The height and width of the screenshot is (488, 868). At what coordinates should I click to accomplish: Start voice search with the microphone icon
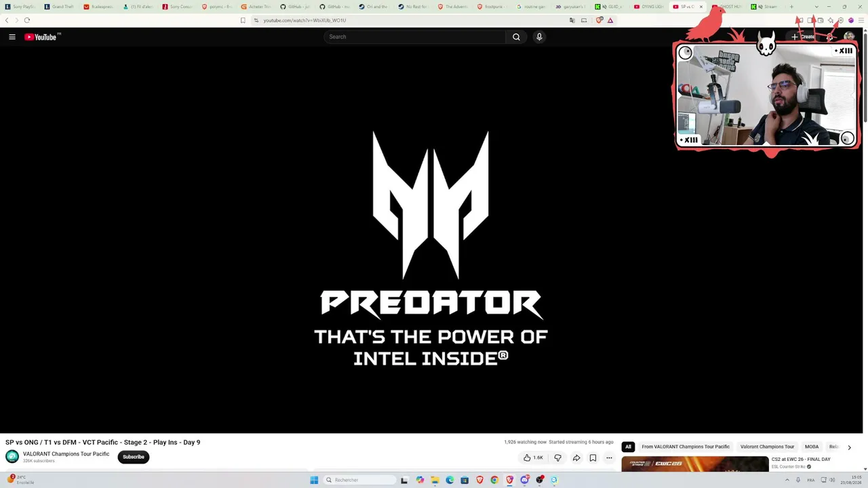539,37
